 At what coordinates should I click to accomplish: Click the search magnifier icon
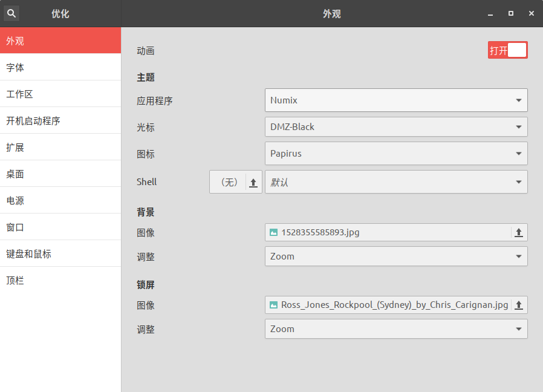coord(11,13)
